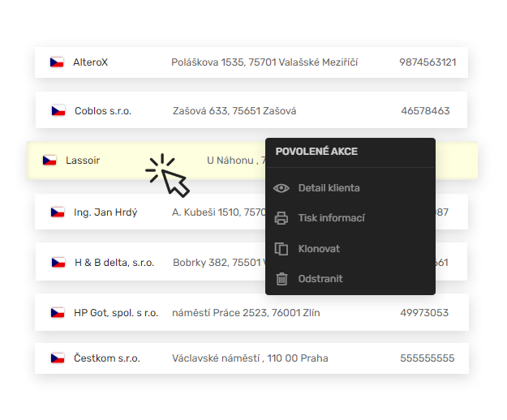
Task: Choose Odstranit to delete the client
Action: tap(320, 279)
